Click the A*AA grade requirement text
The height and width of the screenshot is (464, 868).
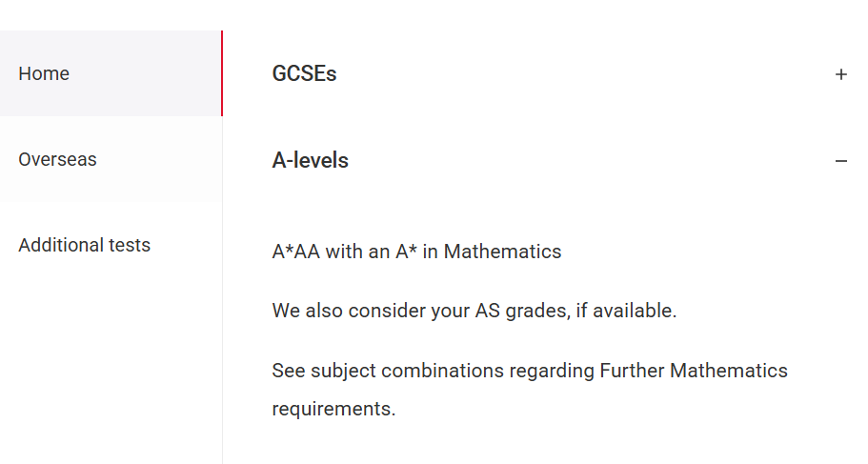click(296, 252)
